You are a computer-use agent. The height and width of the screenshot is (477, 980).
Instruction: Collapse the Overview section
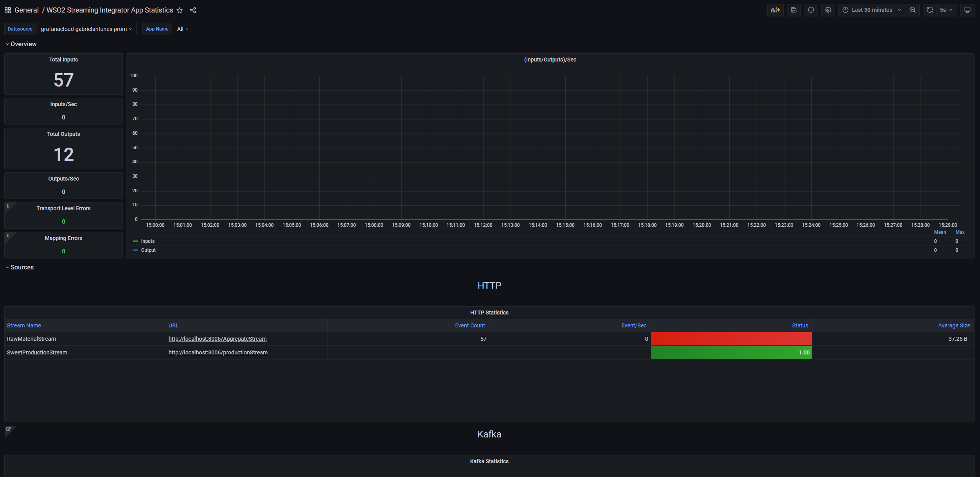pyautogui.click(x=22, y=44)
